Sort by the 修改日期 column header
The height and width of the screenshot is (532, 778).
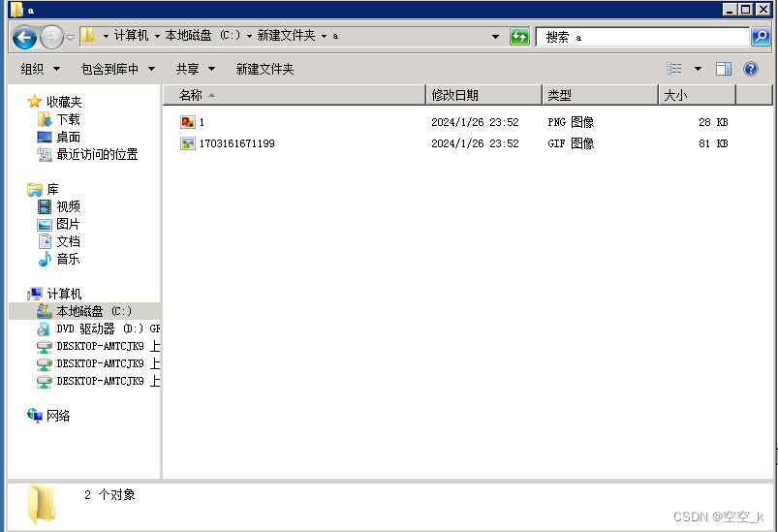coord(483,95)
